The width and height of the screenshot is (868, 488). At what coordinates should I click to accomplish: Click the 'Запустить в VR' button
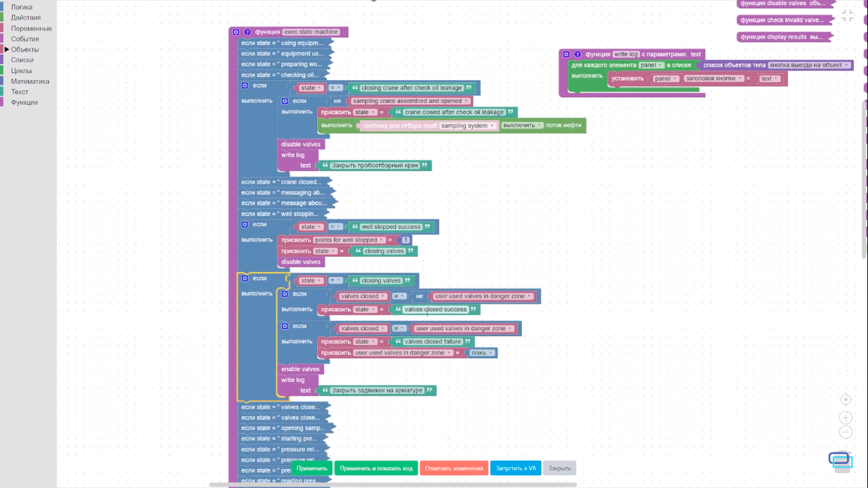515,468
